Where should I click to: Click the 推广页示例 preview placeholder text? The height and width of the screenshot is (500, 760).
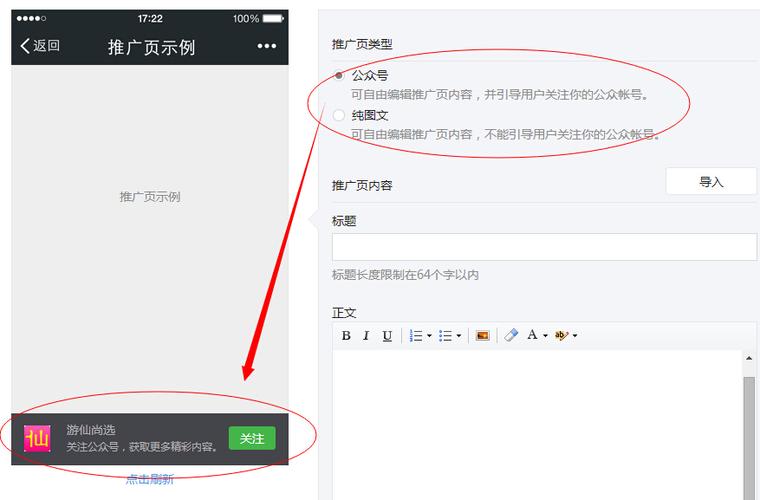pos(150,197)
